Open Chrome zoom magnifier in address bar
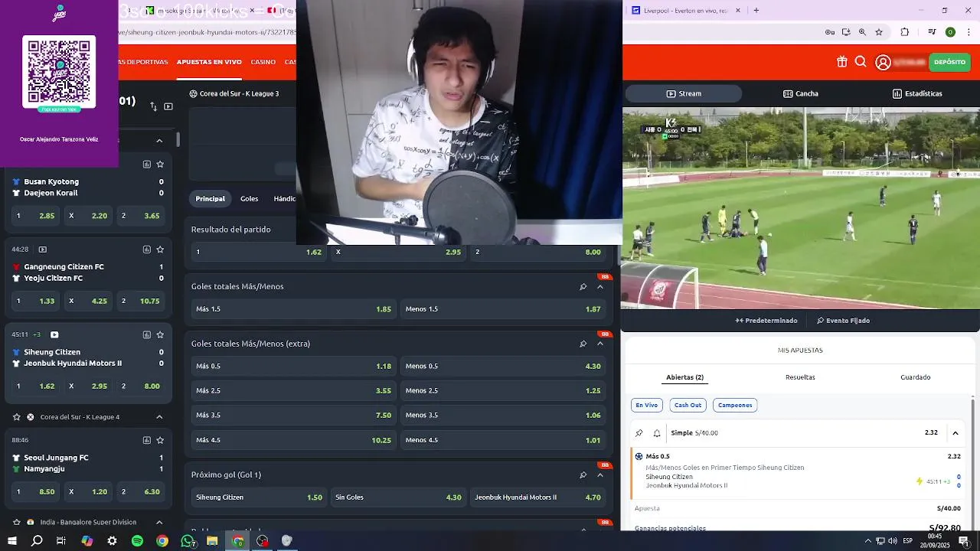This screenshot has width=980, height=551. 862,32
